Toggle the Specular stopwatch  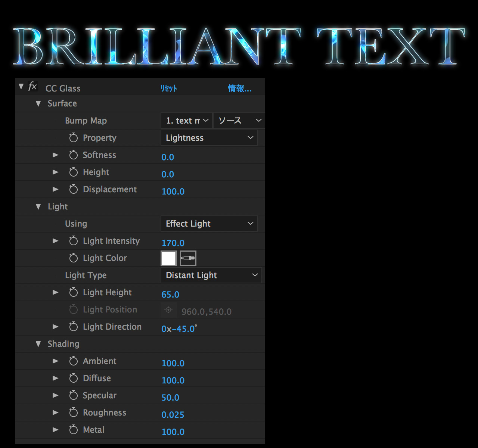[x=74, y=395]
